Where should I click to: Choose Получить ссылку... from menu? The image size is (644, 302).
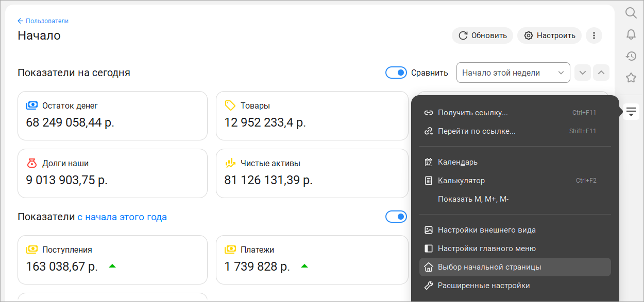point(472,113)
